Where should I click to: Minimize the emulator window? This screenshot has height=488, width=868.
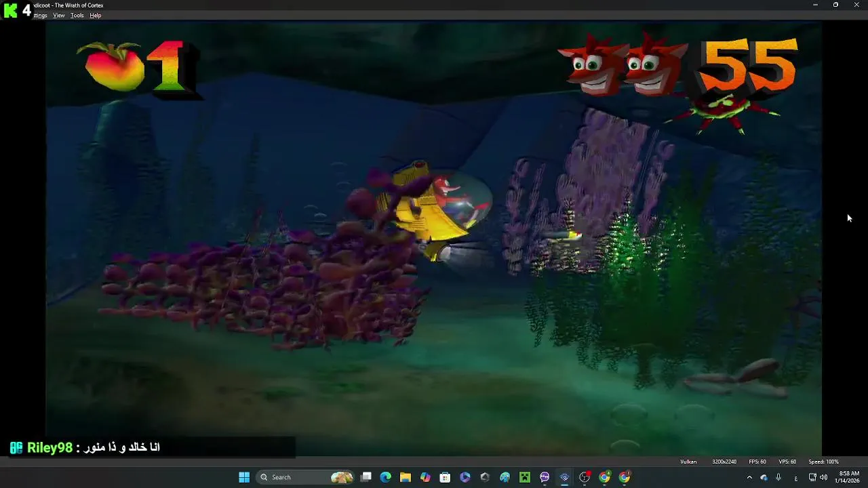pyautogui.click(x=815, y=5)
